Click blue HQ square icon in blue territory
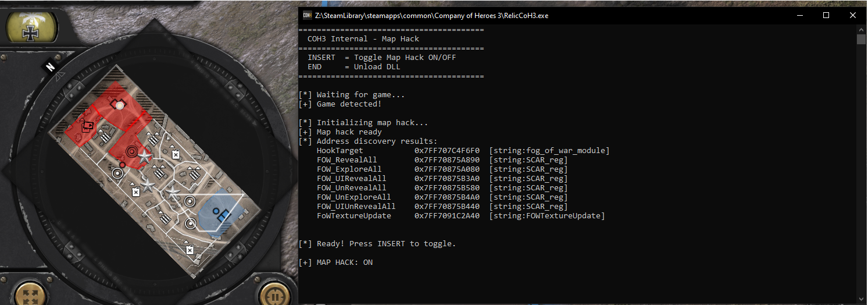This screenshot has width=868, height=305. click(224, 216)
